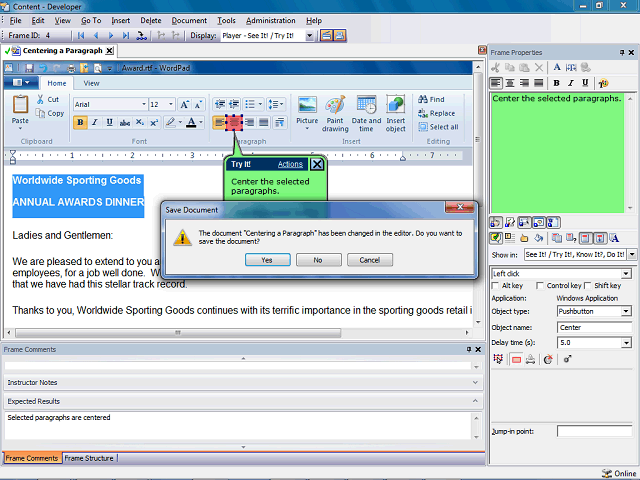Click the red highlight rectangle icon
This screenshot has width=640, height=480.
[x=516, y=359]
